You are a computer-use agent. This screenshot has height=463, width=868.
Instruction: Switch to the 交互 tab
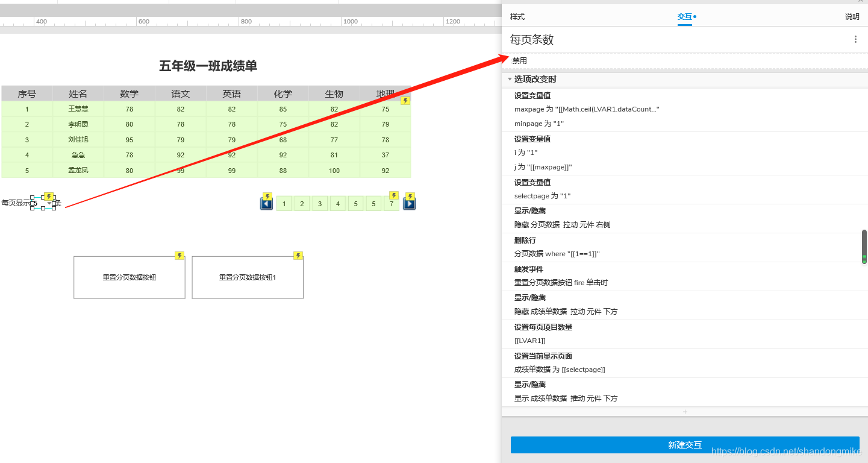coord(685,17)
